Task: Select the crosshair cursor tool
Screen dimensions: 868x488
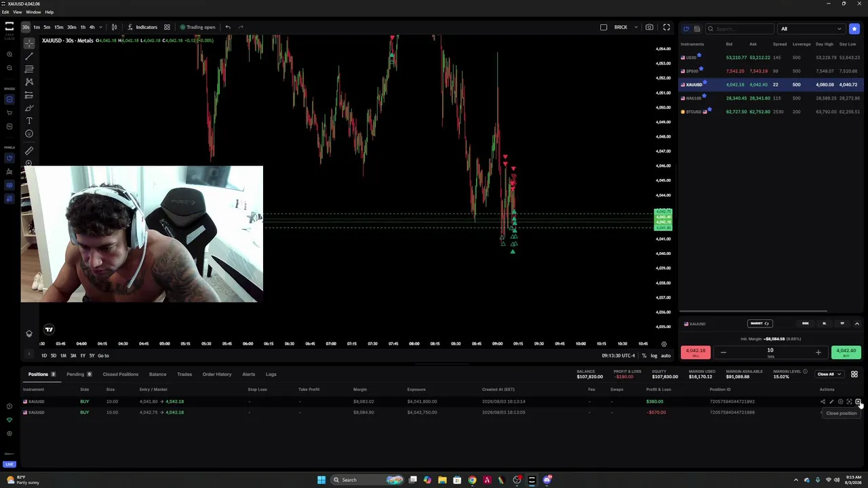Action: tap(29, 43)
